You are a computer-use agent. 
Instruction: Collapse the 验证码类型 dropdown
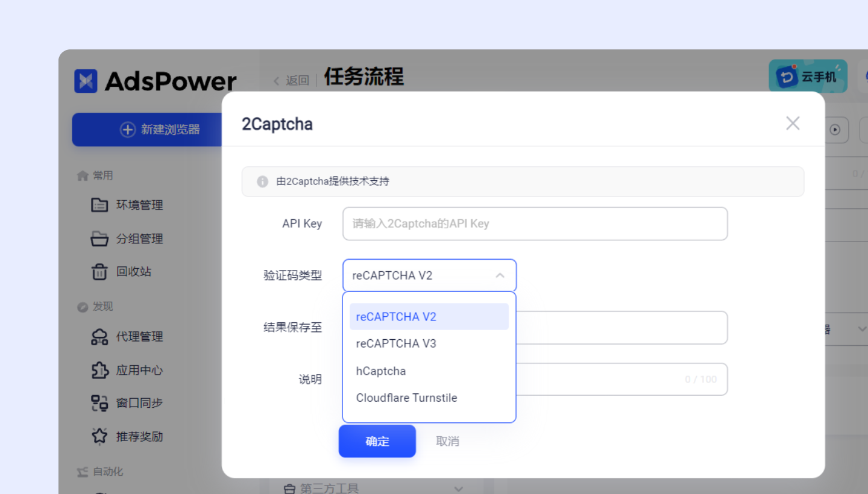click(x=500, y=275)
